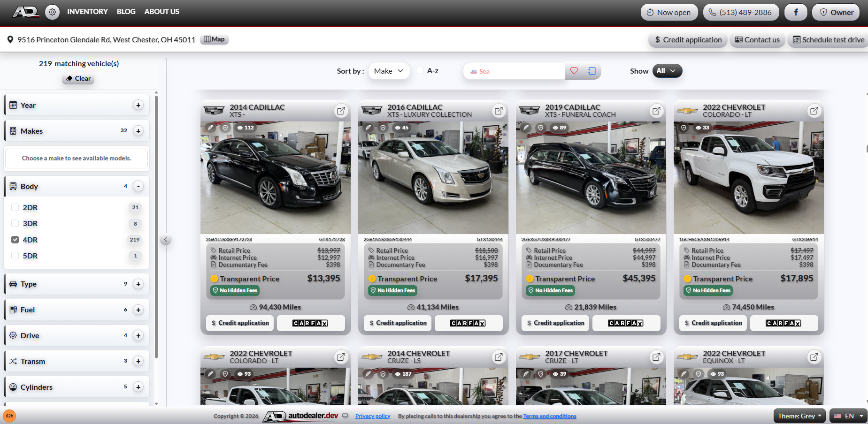Click feather icon on 2014 Cadillac XTS photo

(x=211, y=128)
